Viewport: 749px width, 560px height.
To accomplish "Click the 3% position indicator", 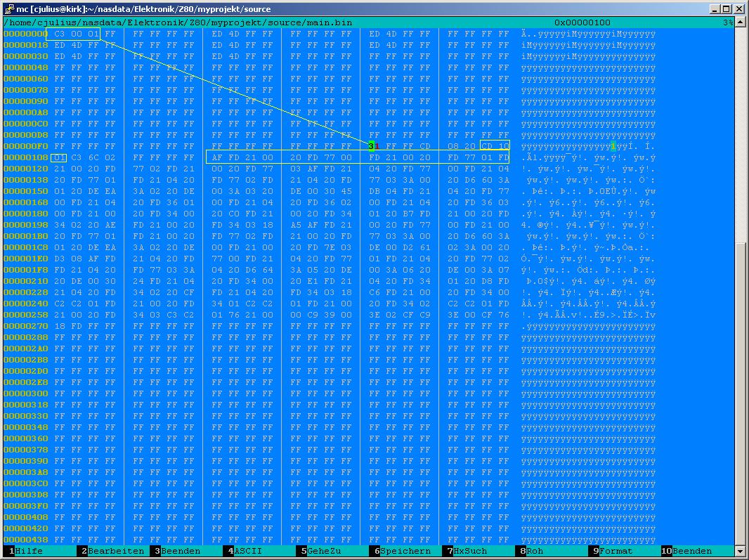I will (x=728, y=22).
